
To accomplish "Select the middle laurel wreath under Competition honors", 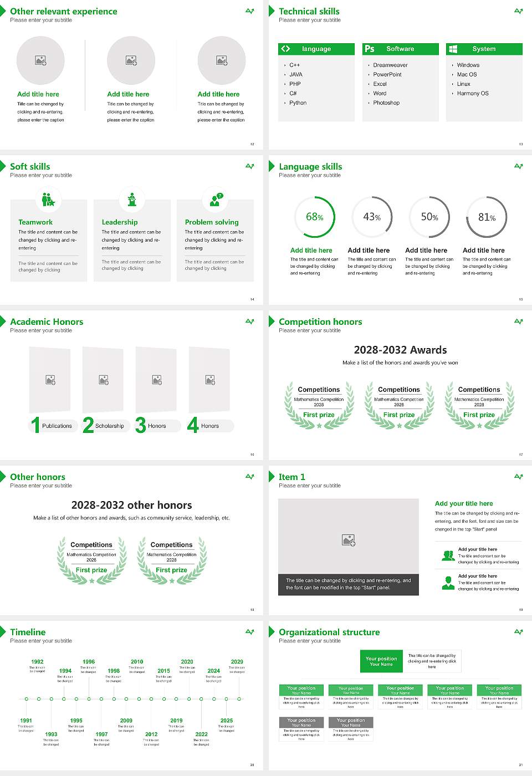I will pyautogui.click(x=399, y=405).
